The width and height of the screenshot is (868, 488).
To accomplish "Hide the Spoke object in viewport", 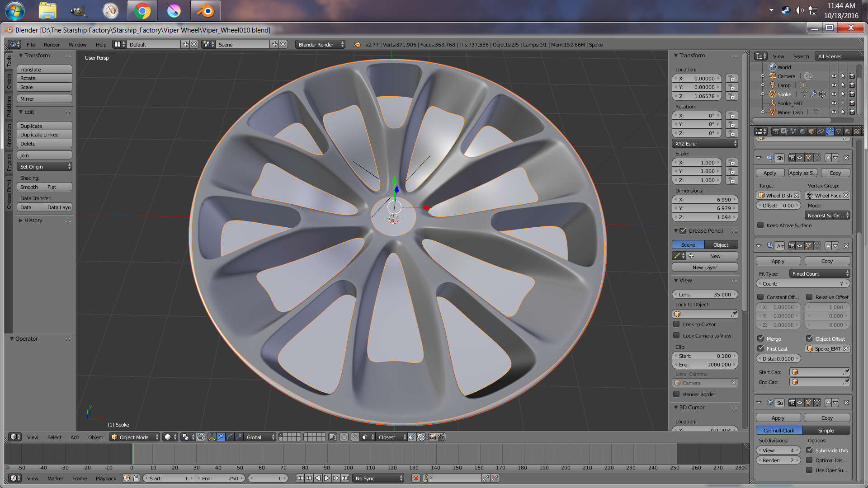I will tap(834, 94).
